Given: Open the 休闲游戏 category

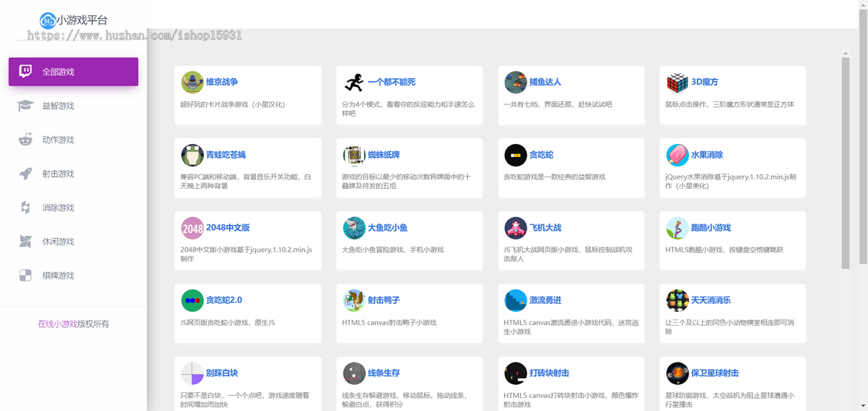Looking at the screenshot, I should pyautogui.click(x=73, y=242).
